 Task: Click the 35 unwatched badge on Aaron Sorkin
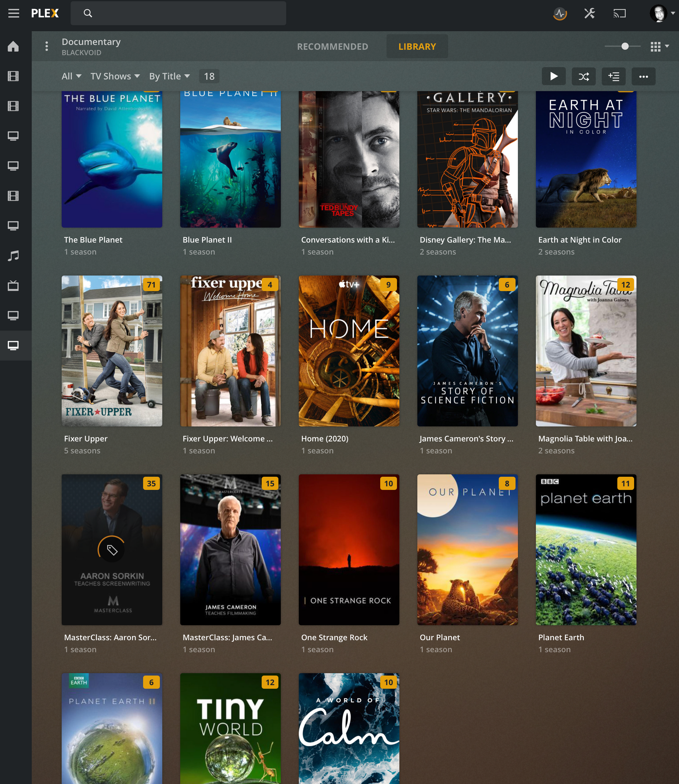point(151,484)
